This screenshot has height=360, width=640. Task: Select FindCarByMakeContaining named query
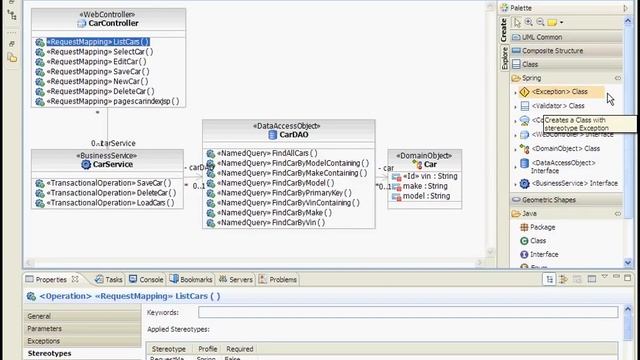tap(287, 173)
